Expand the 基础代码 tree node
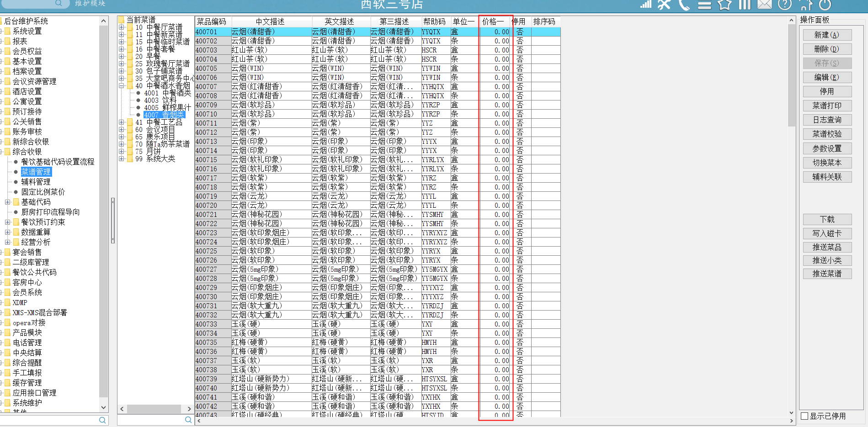The width and height of the screenshot is (868, 427). click(x=7, y=202)
